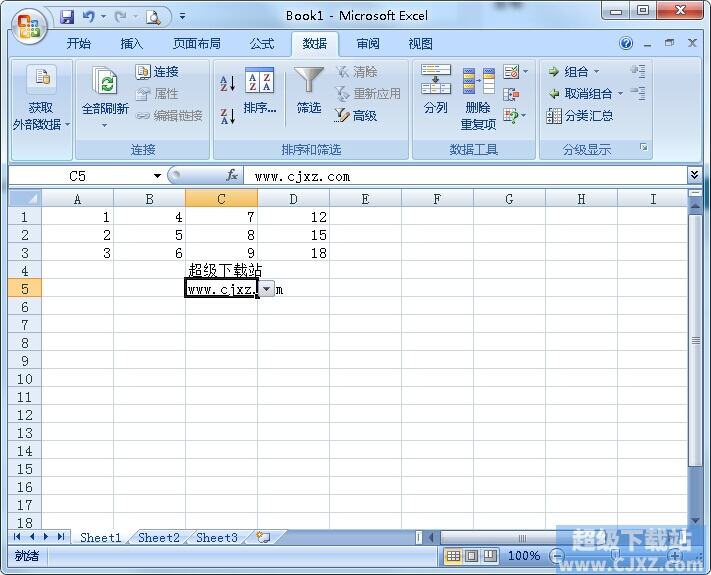Sort descending with the Z-to-A icon
Screen dimensions: 711x575
click(227, 115)
